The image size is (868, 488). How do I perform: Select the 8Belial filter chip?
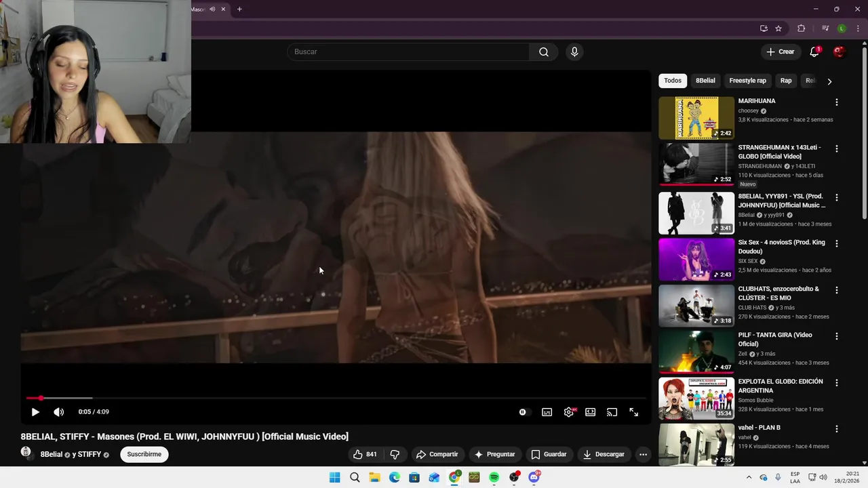705,81
